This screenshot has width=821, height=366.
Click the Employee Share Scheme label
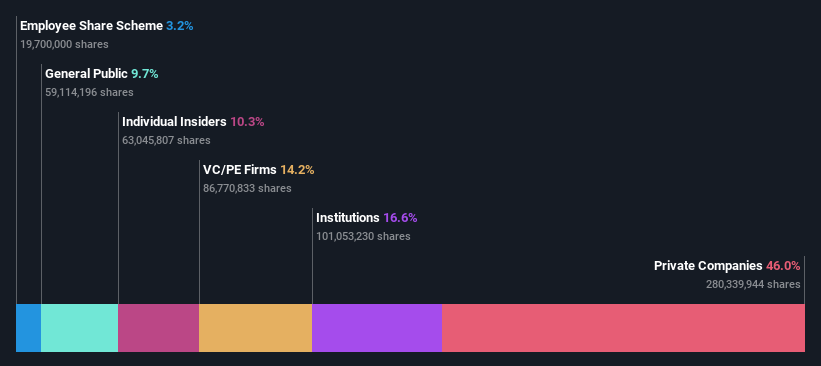pos(92,26)
